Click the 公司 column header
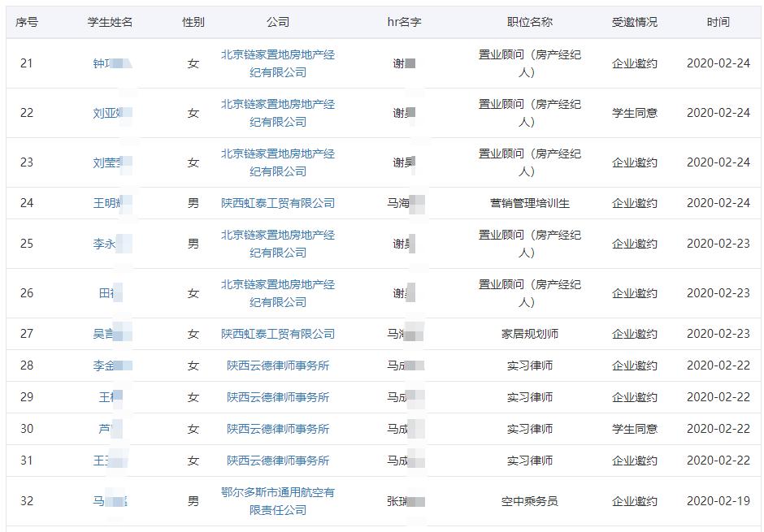Screen dimensions: 764x532 [279, 23]
